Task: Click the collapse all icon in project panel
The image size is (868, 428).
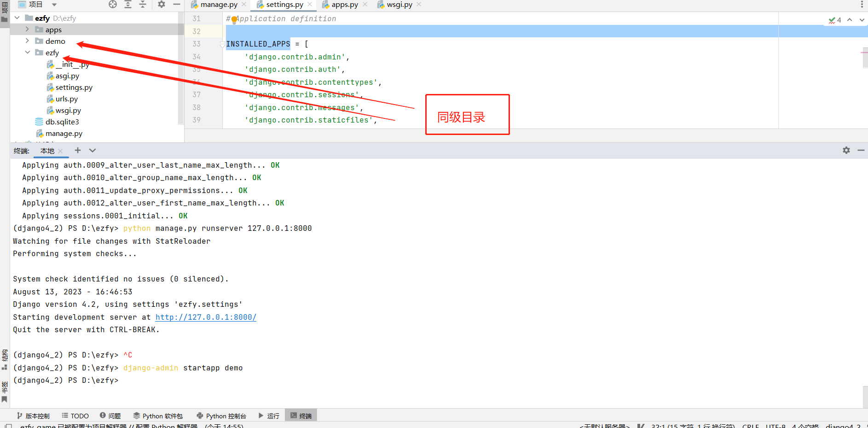Action: [143, 4]
